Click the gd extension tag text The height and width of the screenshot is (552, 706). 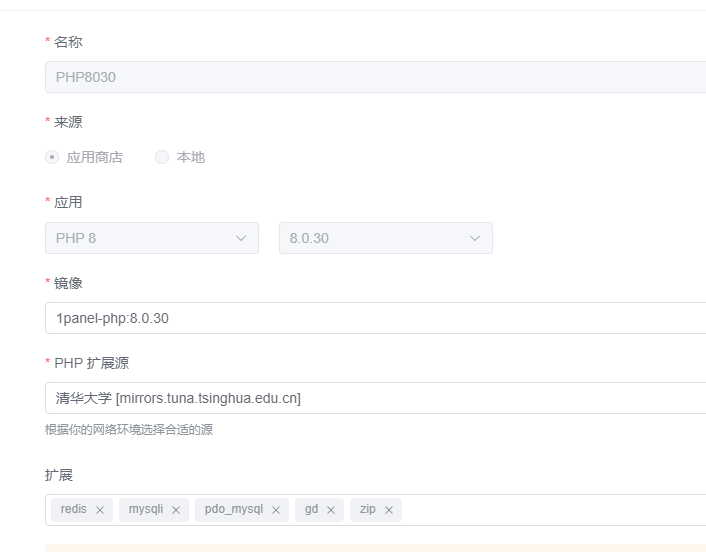point(312,509)
